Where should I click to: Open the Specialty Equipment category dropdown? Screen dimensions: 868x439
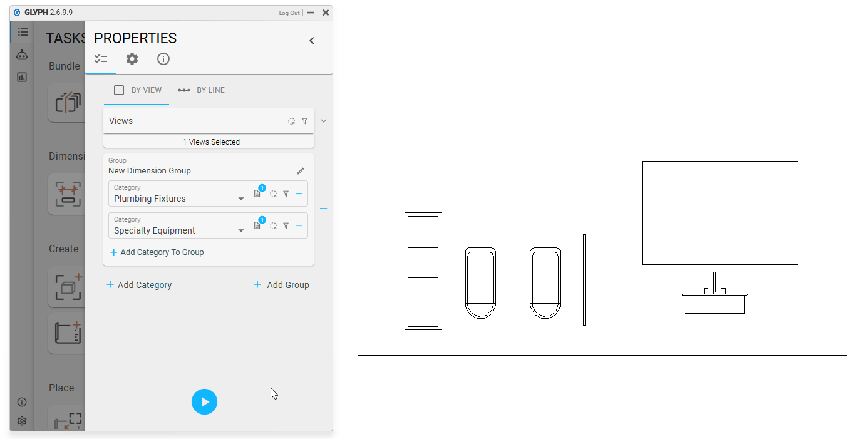point(241,231)
